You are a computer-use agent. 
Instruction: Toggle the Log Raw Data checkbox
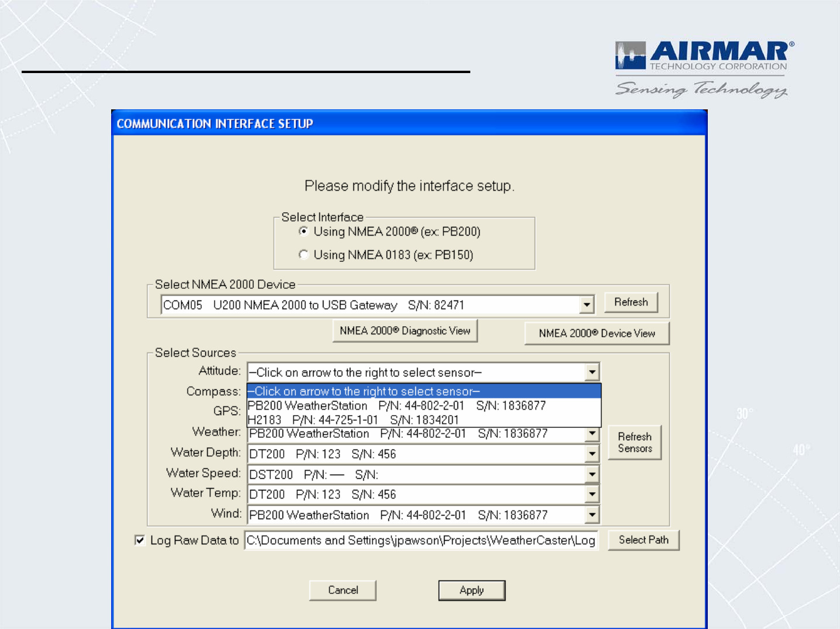[140, 540]
